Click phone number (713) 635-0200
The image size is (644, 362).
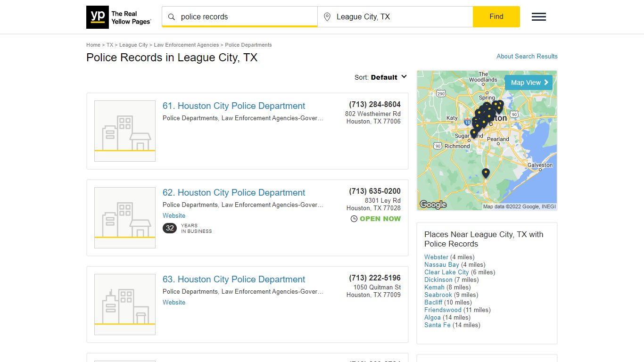click(375, 191)
